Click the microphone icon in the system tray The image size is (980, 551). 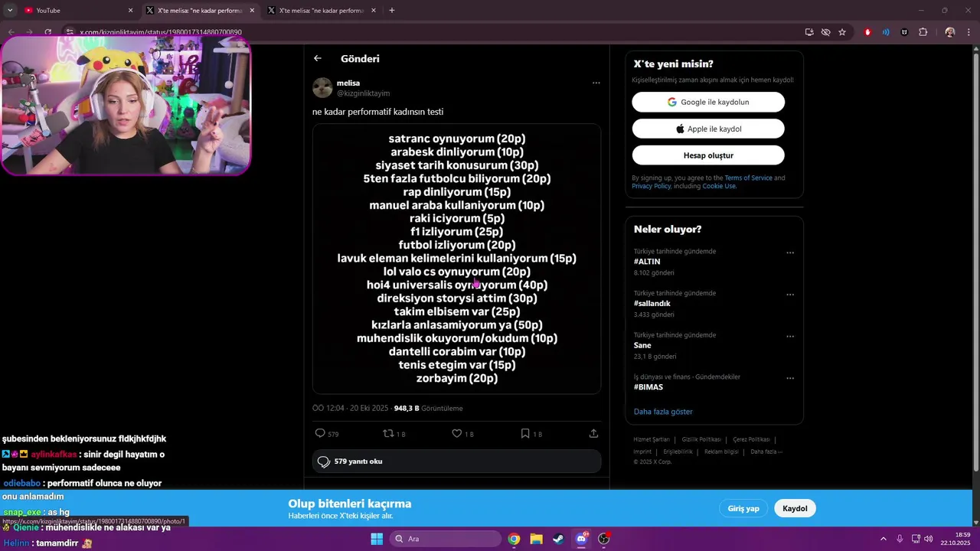pyautogui.click(x=900, y=539)
